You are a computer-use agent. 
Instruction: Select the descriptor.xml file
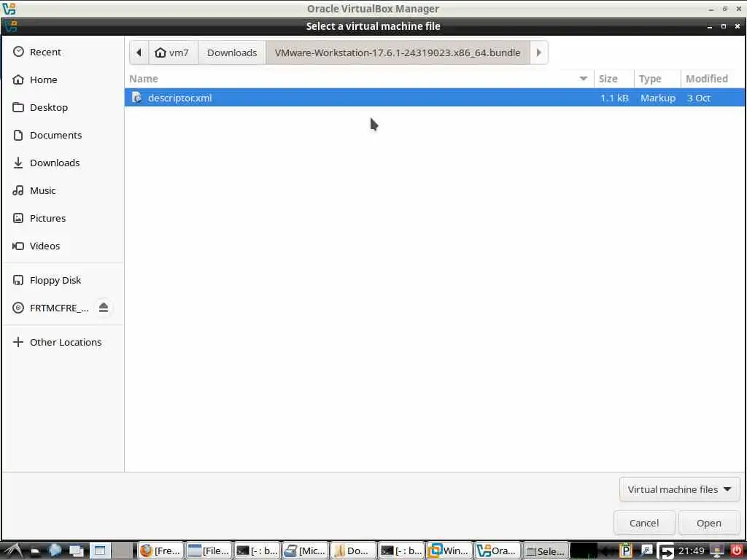[434, 98]
